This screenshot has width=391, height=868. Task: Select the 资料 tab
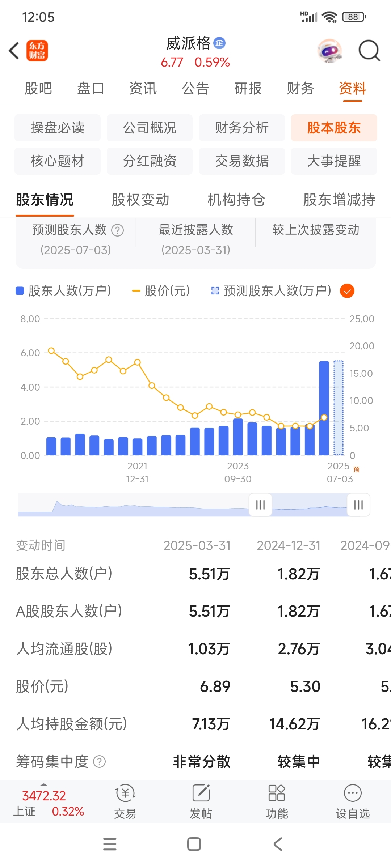point(353,89)
